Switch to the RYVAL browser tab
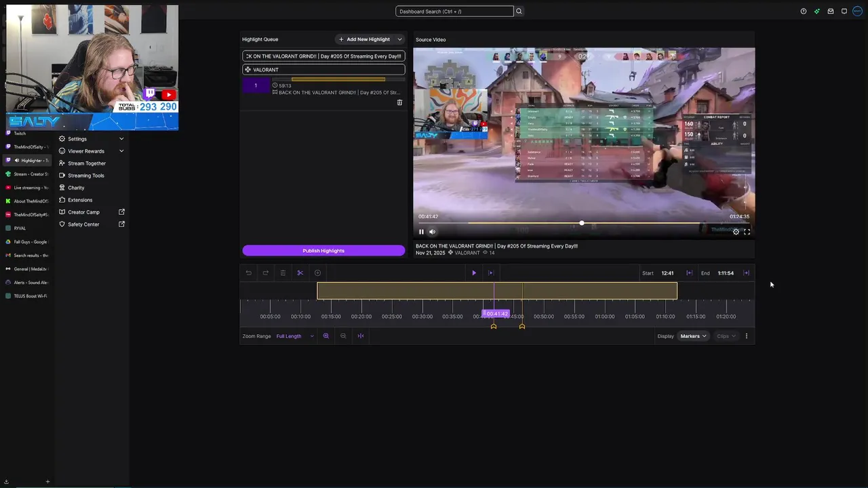This screenshot has width=868, height=488. [26, 228]
